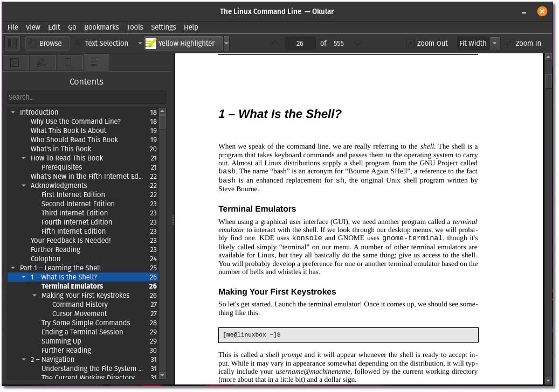Enable the Yellow Highlighter tool
This screenshot has height=392, width=559.
click(x=181, y=43)
